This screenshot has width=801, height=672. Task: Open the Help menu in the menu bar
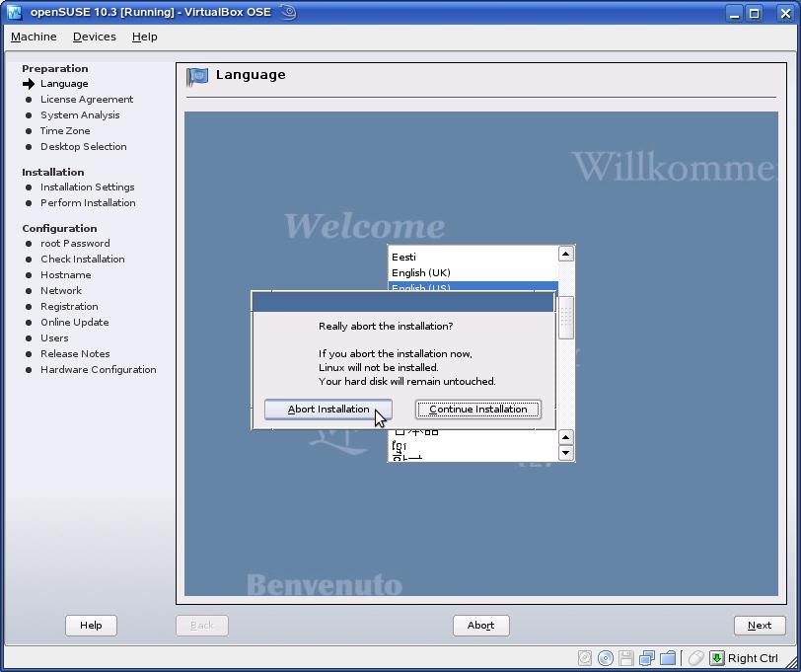point(145,37)
